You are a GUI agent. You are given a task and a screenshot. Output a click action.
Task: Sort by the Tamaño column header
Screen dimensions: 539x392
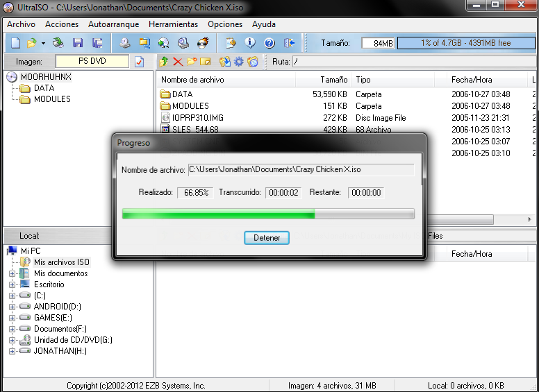[x=324, y=80]
